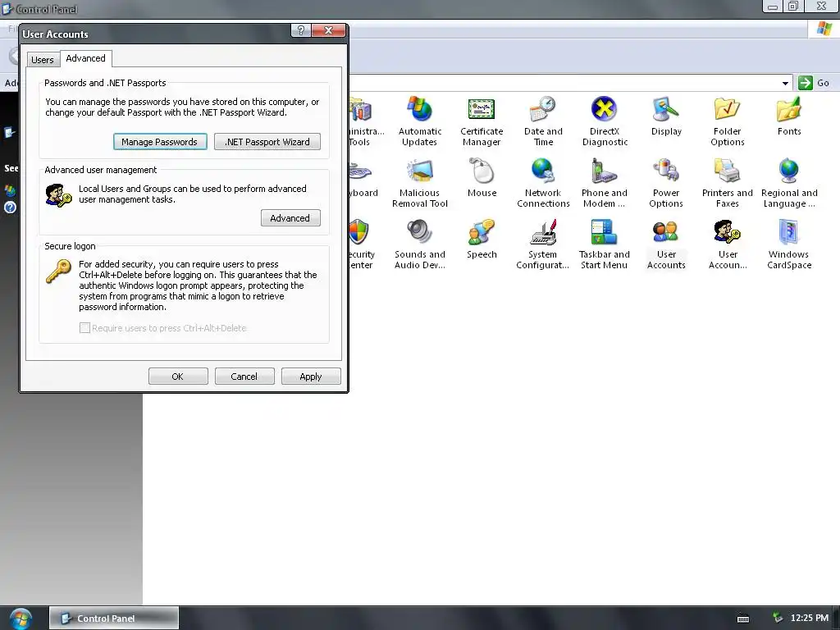Select the Advanced tab
This screenshot has width=840, height=630.
point(85,58)
